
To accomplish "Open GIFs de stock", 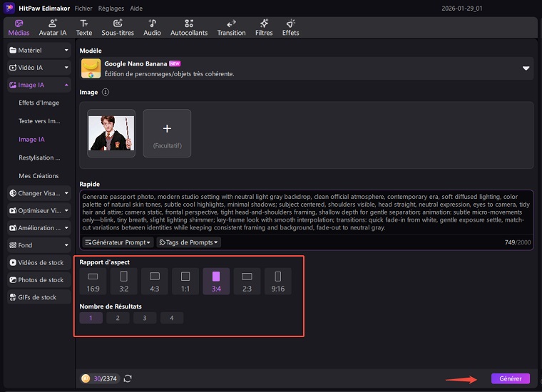I will click(x=39, y=297).
